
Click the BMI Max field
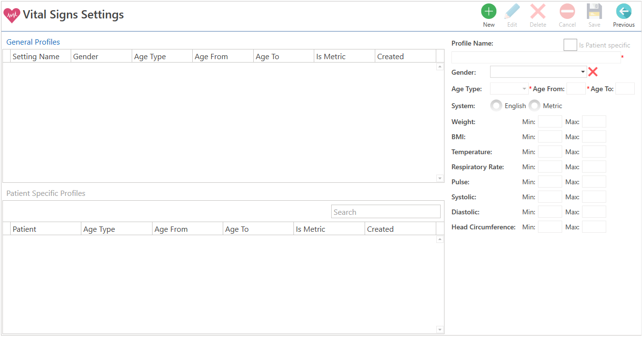594,137
